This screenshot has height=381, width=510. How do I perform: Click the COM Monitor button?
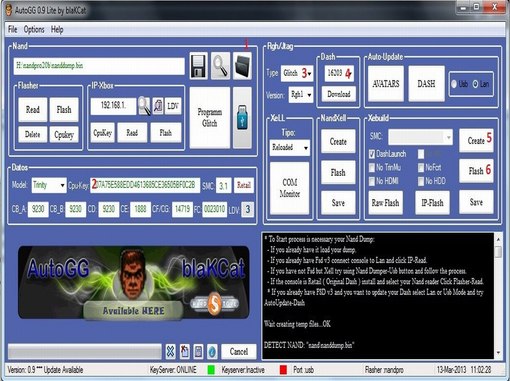point(290,188)
